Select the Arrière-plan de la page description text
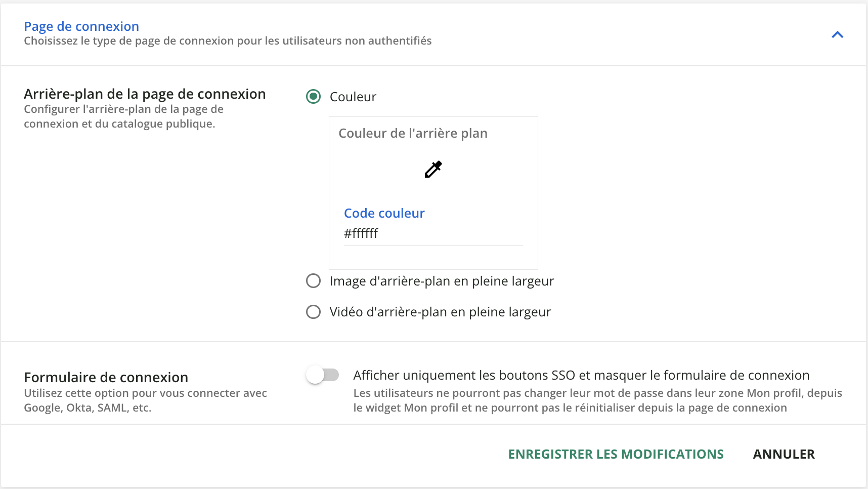The image size is (868, 489). [123, 116]
